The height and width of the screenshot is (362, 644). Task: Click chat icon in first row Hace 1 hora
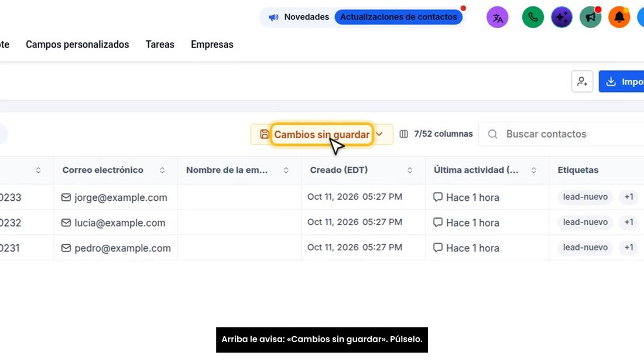438,197
